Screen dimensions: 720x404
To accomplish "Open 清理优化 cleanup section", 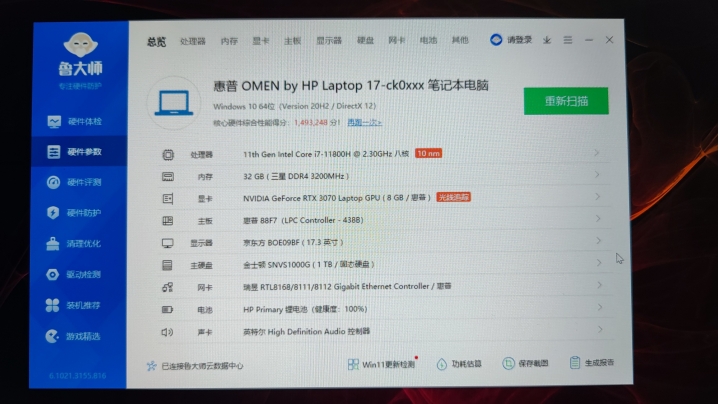I will tap(73, 243).
